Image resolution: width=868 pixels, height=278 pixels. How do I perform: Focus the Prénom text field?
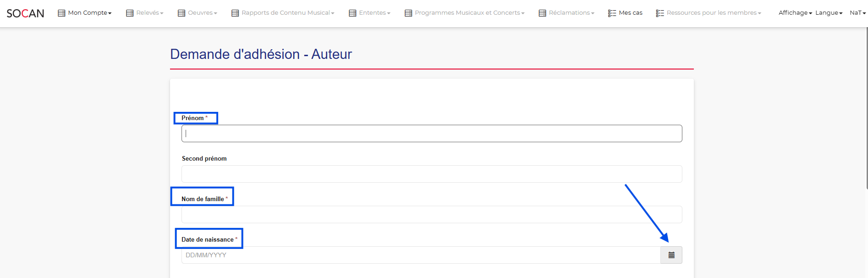click(431, 133)
